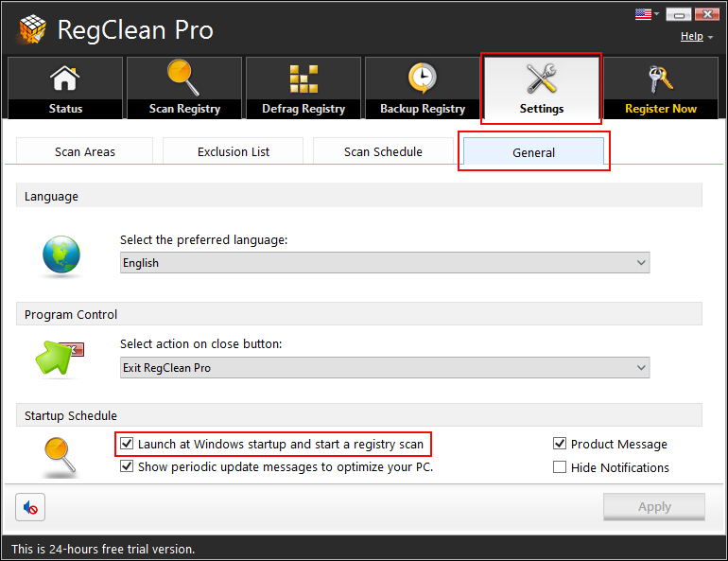
Task: Click the globe icon in Language section
Action: point(61,254)
